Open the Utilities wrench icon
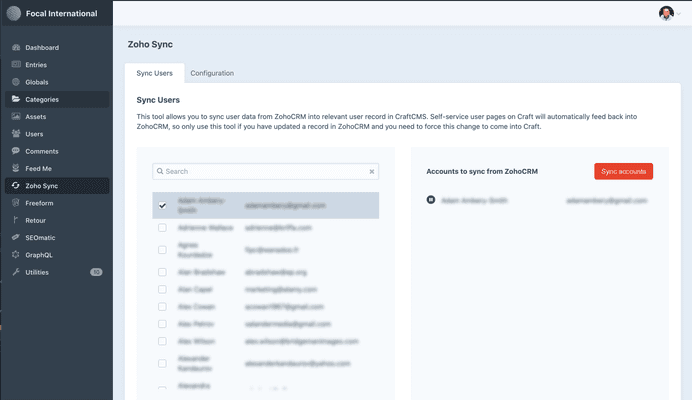Screen dimensions: 692x400 click(x=16, y=272)
